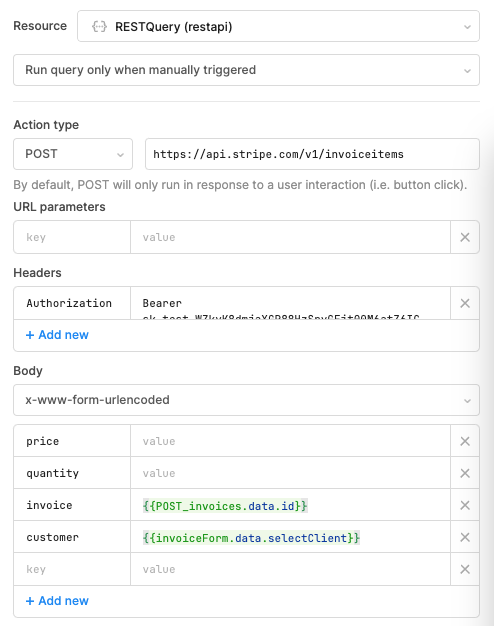Click the price value input field
This screenshot has height=626, width=494.
click(x=290, y=441)
